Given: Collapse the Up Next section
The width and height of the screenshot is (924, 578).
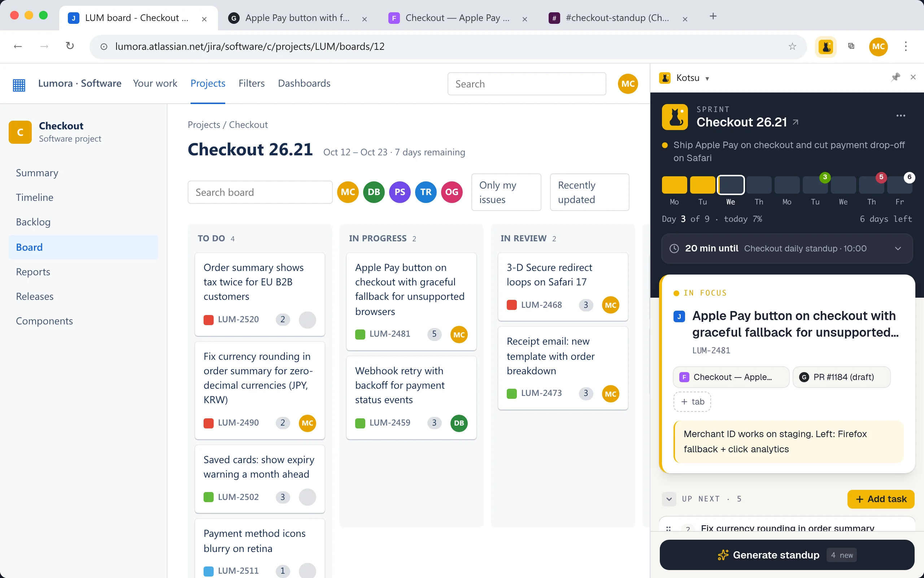Looking at the screenshot, I should tap(669, 499).
